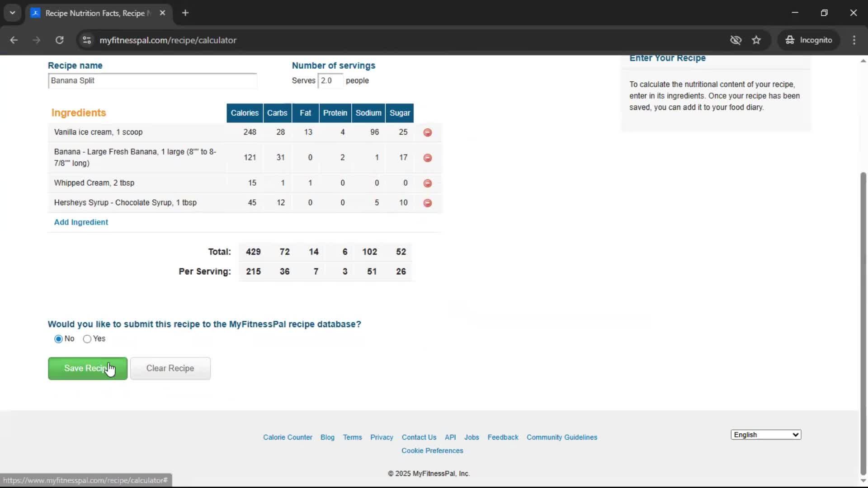Bookmark this page with the star

point(756,40)
